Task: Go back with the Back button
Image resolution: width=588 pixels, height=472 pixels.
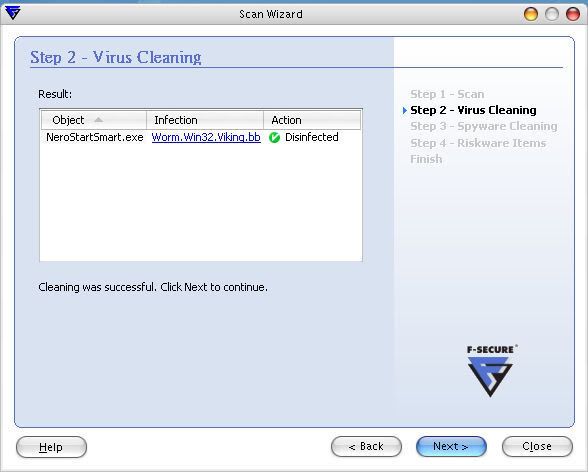Action: coord(366,447)
